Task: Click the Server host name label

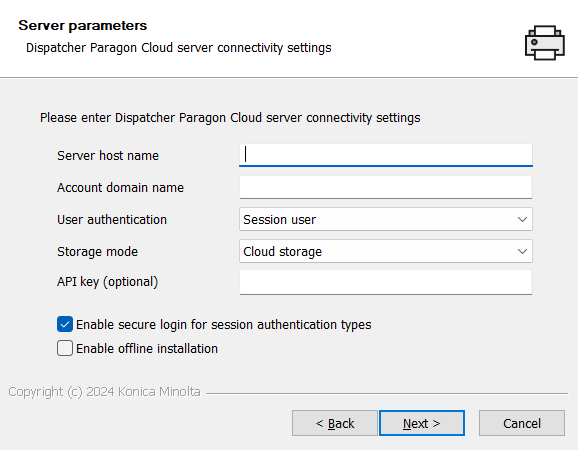Action: point(108,156)
